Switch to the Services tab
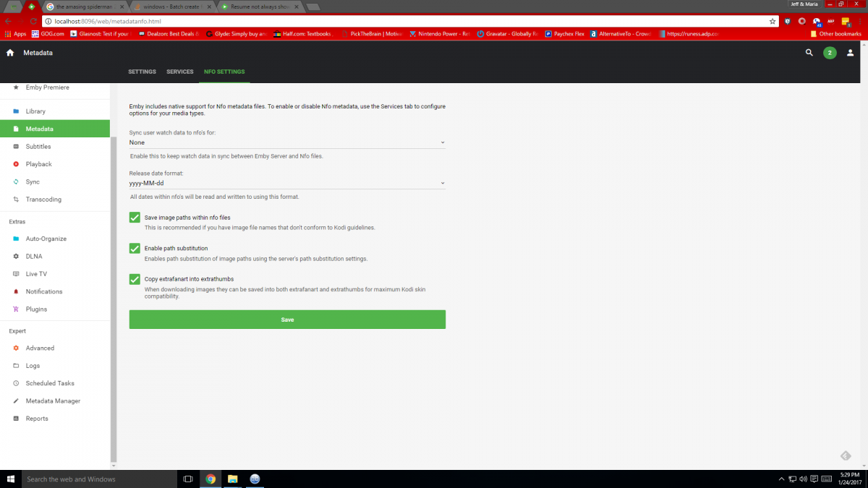The image size is (868, 488). click(x=180, y=72)
